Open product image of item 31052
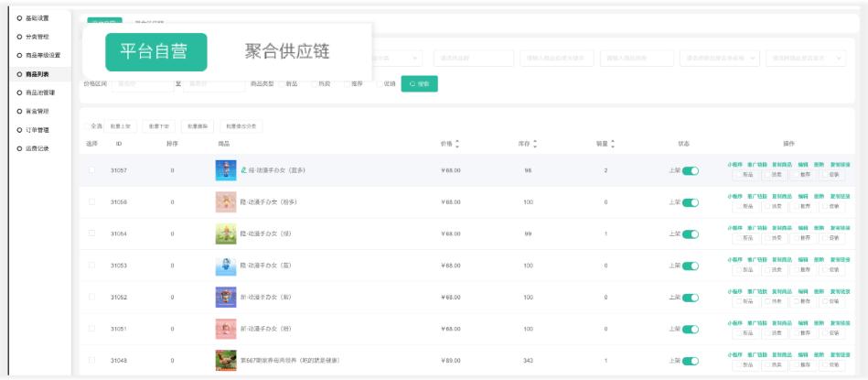The image size is (868, 380). pos(226,298)
